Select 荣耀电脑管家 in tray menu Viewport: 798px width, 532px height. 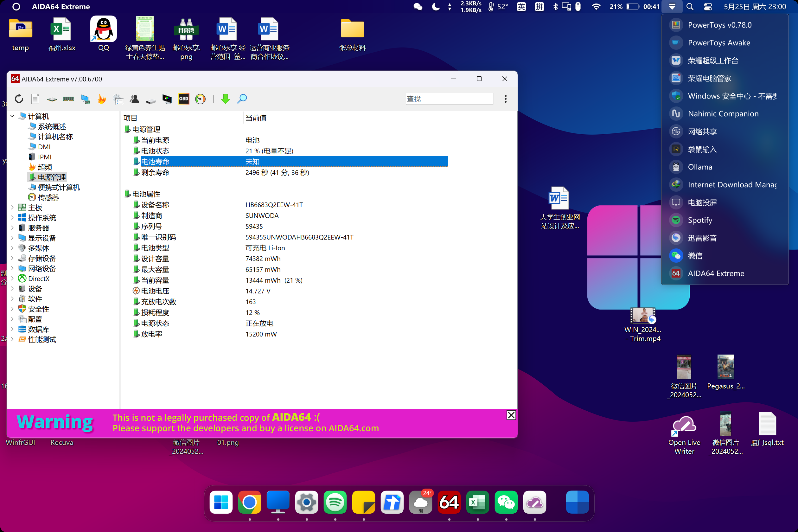725,78
